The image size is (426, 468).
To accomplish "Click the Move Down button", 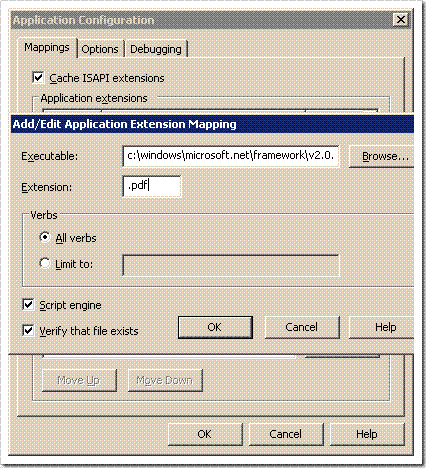I will (165, 380).
